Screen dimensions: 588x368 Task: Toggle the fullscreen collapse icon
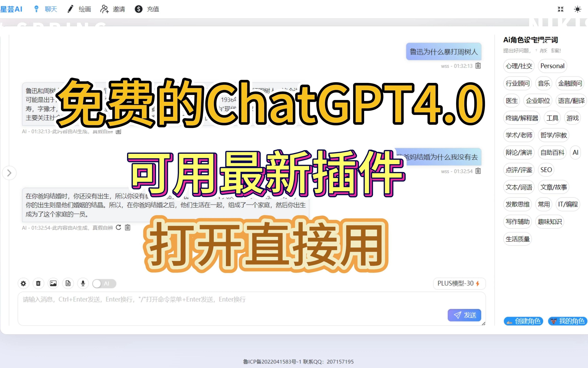pyautogui.click(x=561, y=9)
